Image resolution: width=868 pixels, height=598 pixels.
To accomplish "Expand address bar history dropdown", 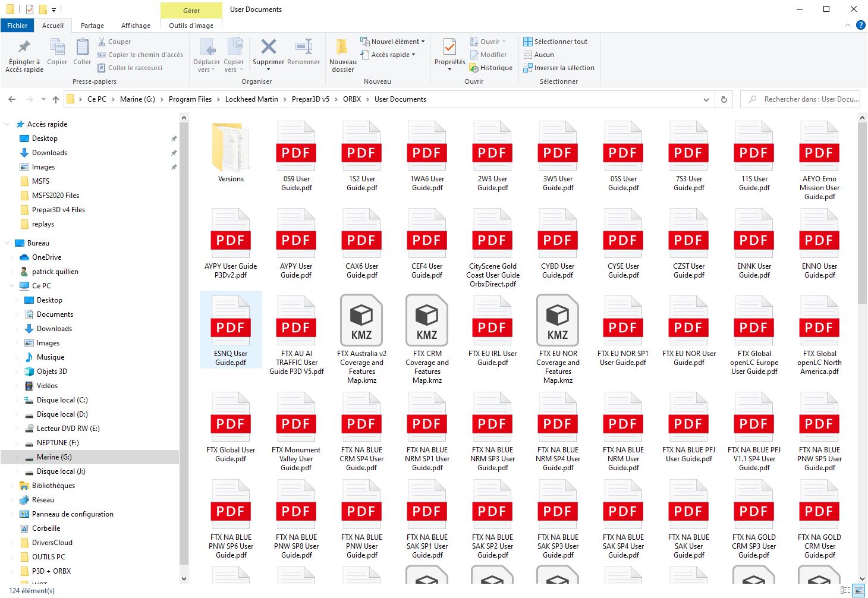I will (x=706, y=99).
